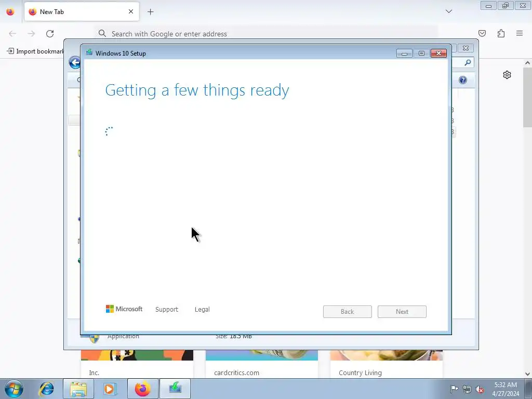Image resolution: width=532 pixels, height=399 pixels.
Task: Click the Firefox reload button
Action: tap(50, 34)
